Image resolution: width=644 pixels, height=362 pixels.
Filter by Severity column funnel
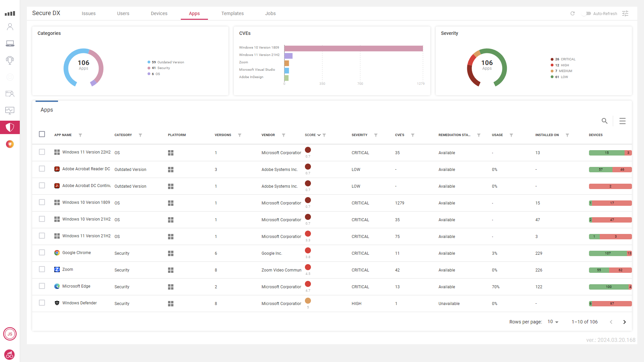point(376,135)
